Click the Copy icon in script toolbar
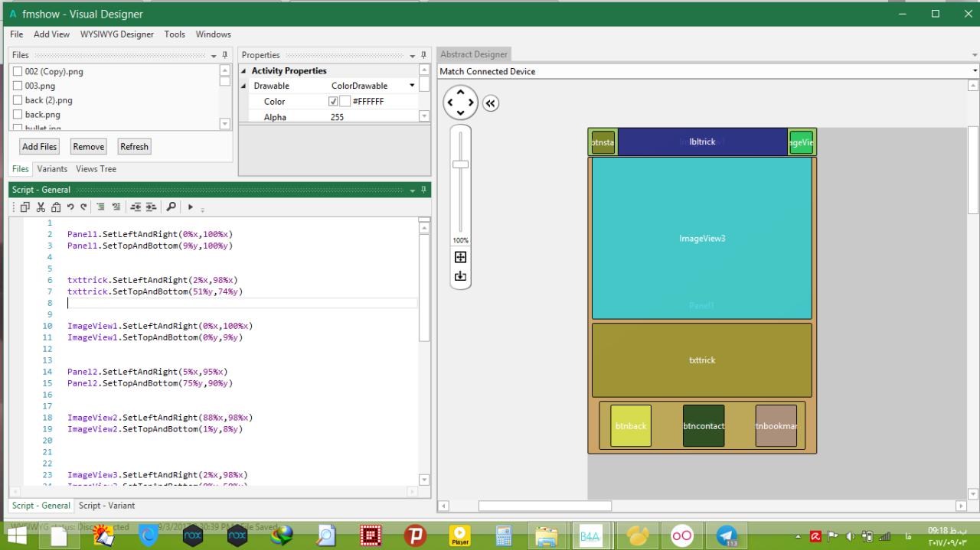This screenshot has height=550, width=980. click(x=26, y=207)
